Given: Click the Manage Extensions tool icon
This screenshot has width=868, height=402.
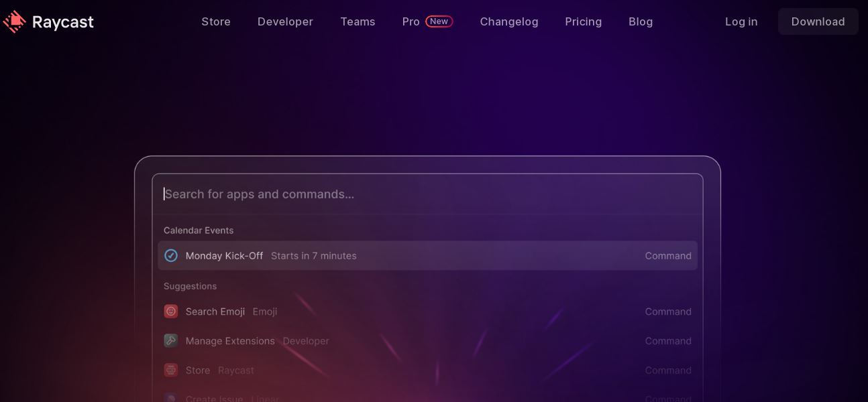Looking at the screenshot, I should point(171,340).
